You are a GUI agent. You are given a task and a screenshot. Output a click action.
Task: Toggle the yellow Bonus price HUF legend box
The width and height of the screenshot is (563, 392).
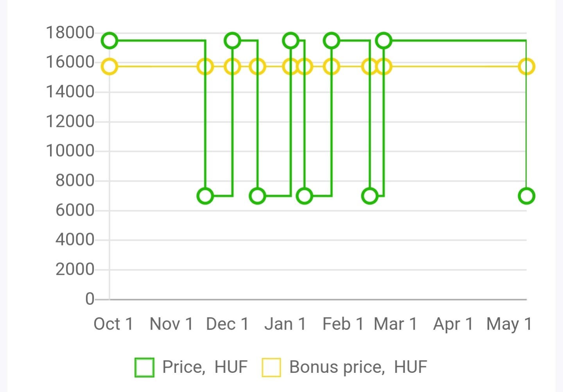pyautogui.click(x=271, y=367)
